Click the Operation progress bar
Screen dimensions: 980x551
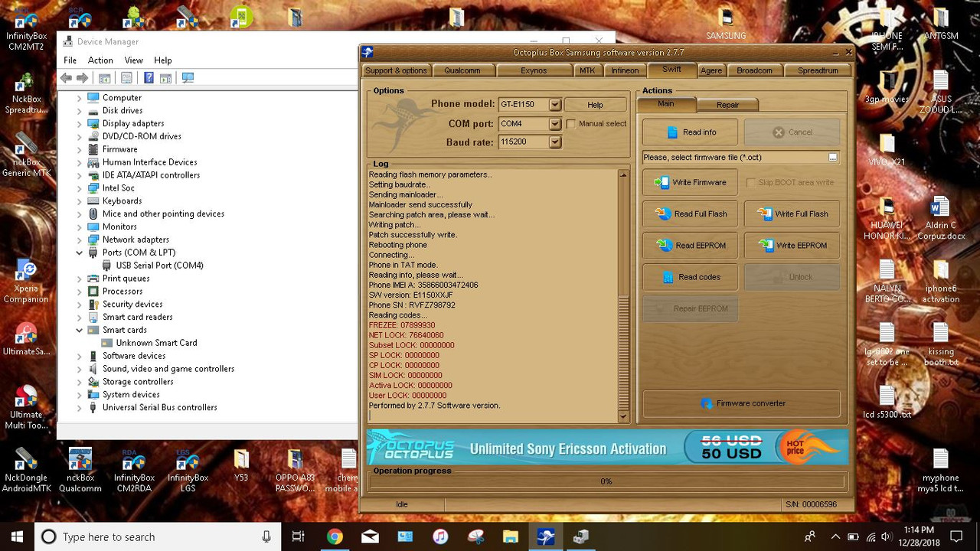click(x=606, y=481)
